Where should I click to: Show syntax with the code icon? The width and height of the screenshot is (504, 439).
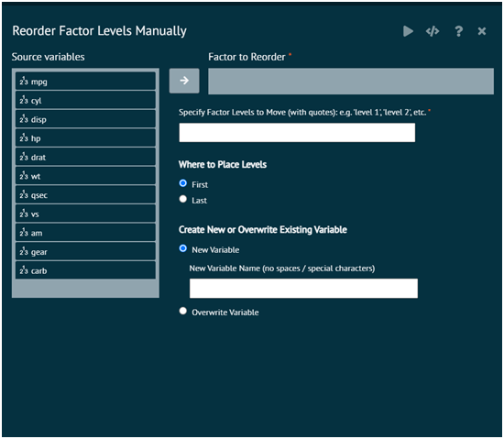point(433,31)
